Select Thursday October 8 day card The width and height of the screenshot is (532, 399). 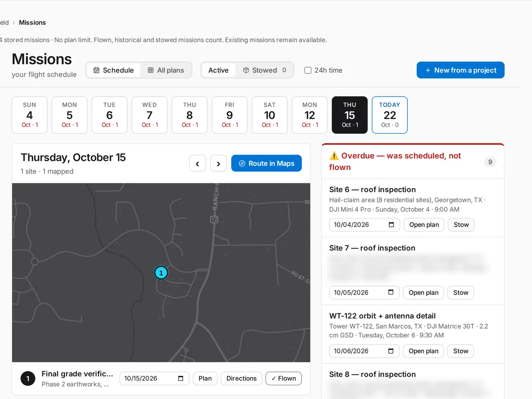(x=190, y=115)
